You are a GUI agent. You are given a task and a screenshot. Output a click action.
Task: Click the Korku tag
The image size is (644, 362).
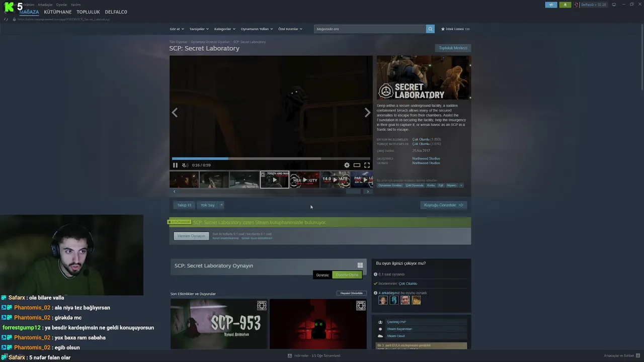click(x=431, y=185)
